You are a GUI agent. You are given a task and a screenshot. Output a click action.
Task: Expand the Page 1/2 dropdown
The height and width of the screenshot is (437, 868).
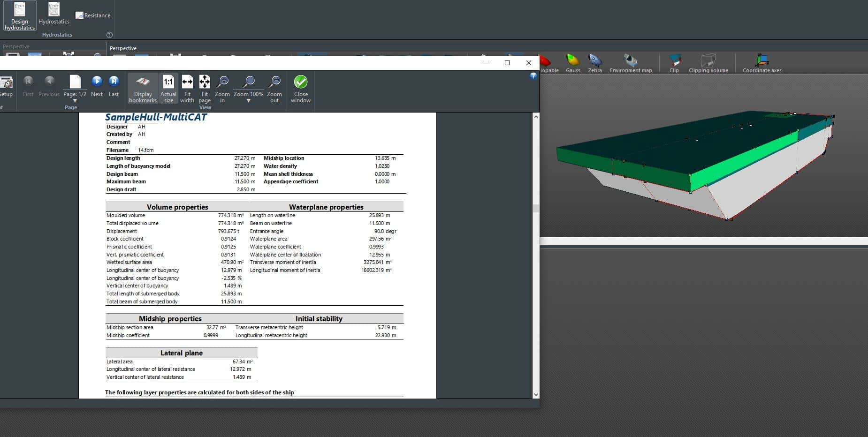coord(75,101)
